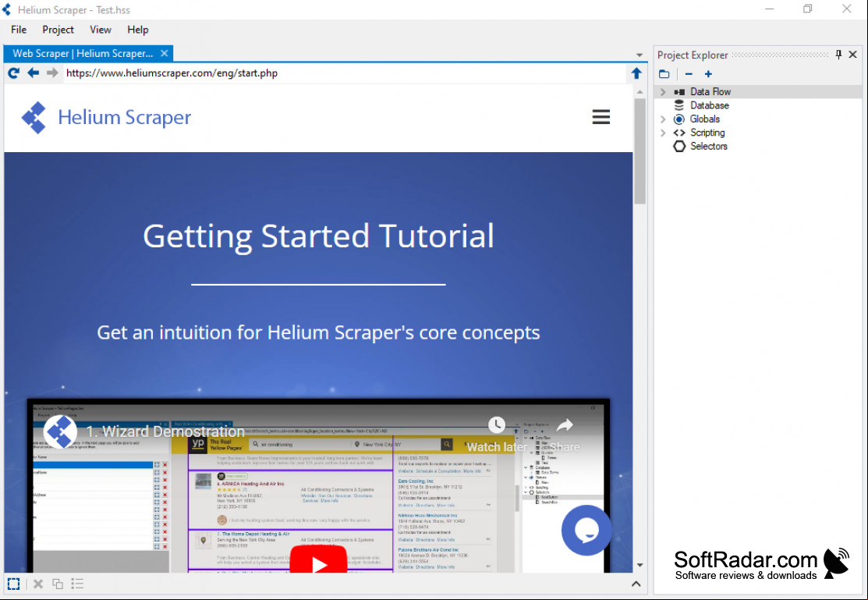Expand the Globals tree node
Screen dimensions: 868x600
663,119
